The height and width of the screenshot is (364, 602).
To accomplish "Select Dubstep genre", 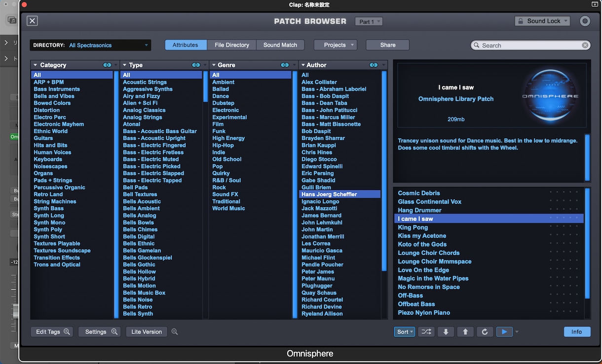I will 223,103.
